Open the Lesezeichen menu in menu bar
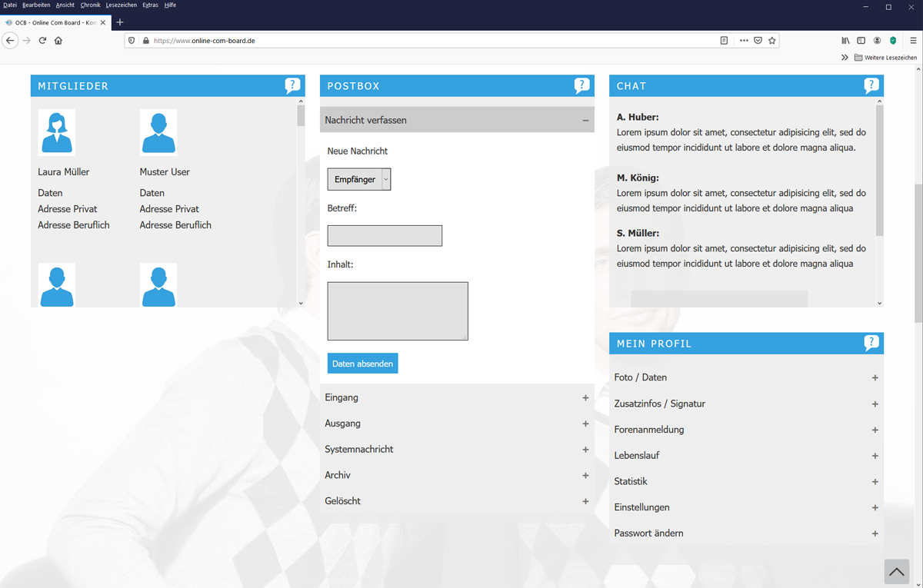Viewport: 923px width, 588px height. [x=121, y=5]
